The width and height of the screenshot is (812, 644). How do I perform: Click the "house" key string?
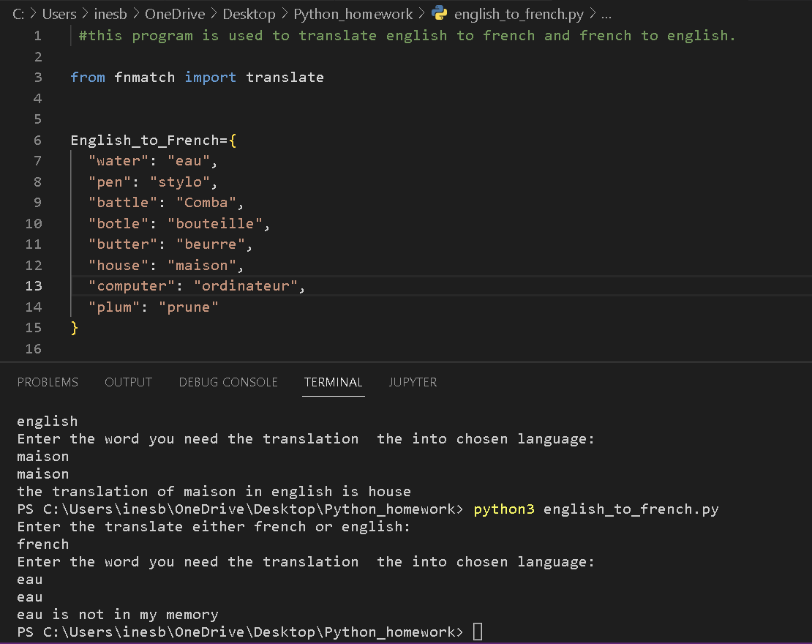pyautogui.click(x=118, y=265)
